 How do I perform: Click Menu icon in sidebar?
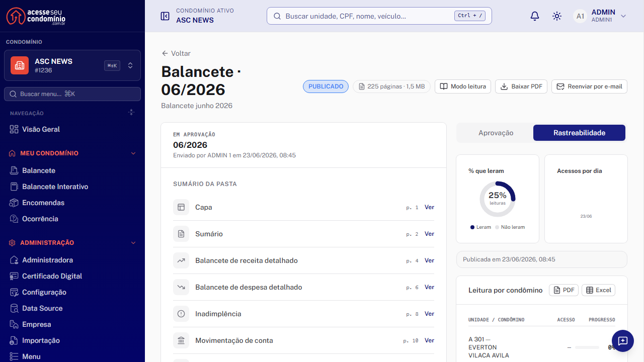(x=14, y=356)
